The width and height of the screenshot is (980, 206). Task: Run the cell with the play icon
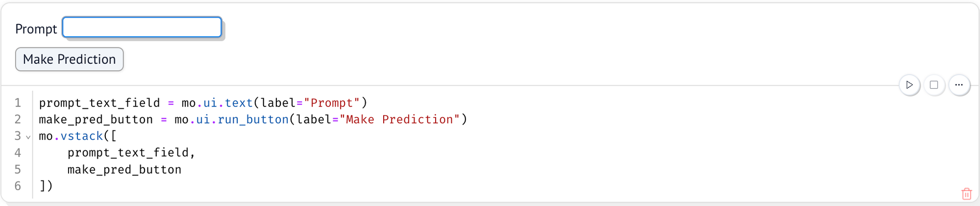(909, 85)
